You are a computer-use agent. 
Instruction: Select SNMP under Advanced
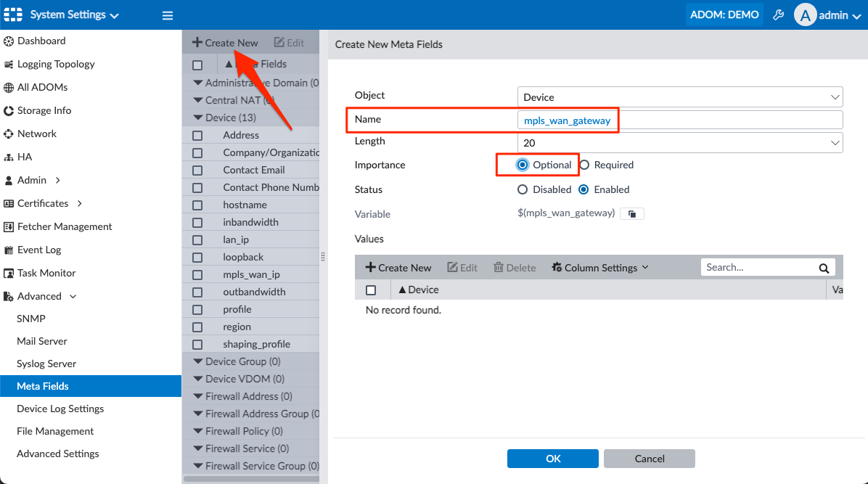click(x=31, y=319)
